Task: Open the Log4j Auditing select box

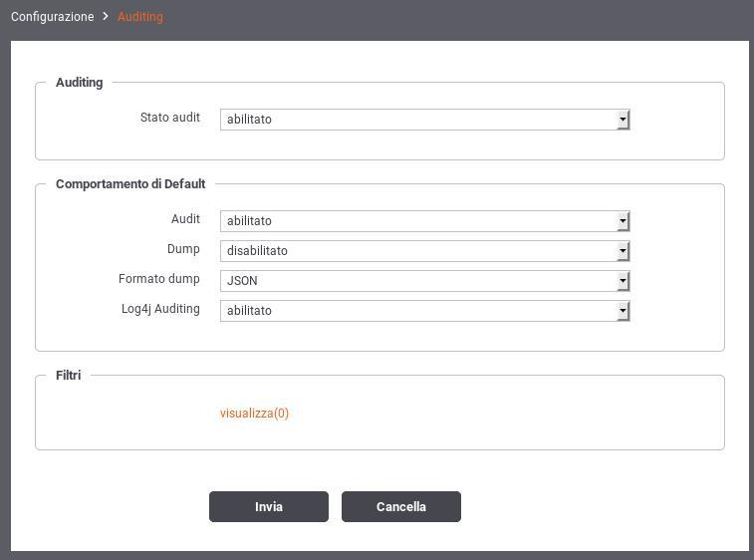Action: (425, 311)
